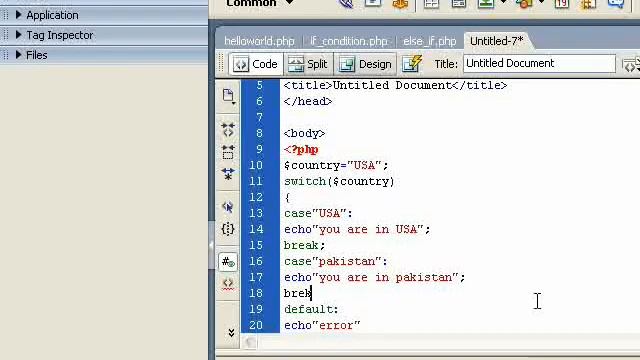Click the Expand All icon with asterisk
The image size is (640, 360).
(x=228, y=174)
